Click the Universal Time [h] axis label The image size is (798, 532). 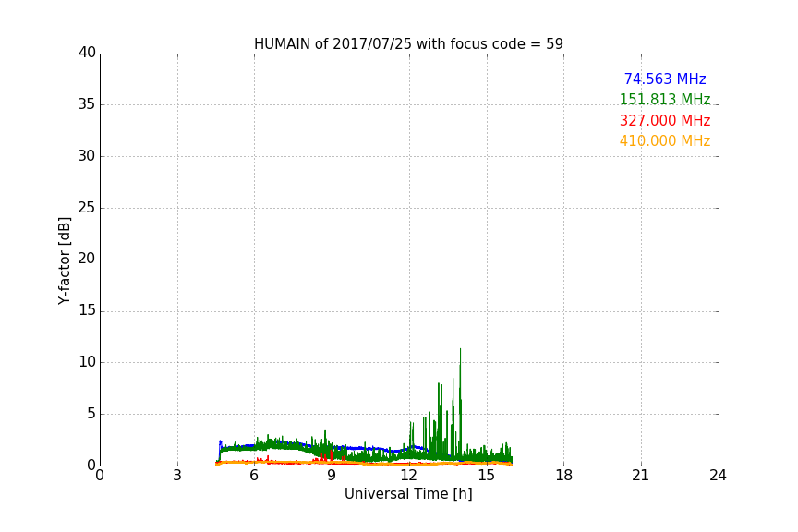click(408, 494)
